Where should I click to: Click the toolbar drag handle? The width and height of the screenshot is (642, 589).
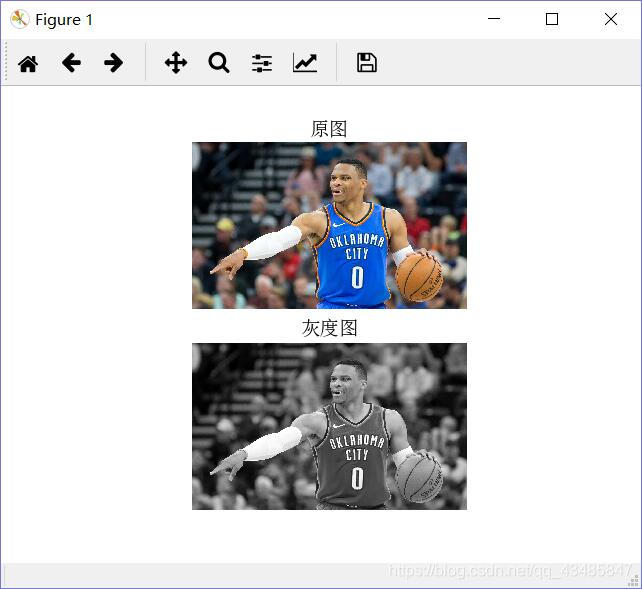pyautogui.click(x=6, y=63)
